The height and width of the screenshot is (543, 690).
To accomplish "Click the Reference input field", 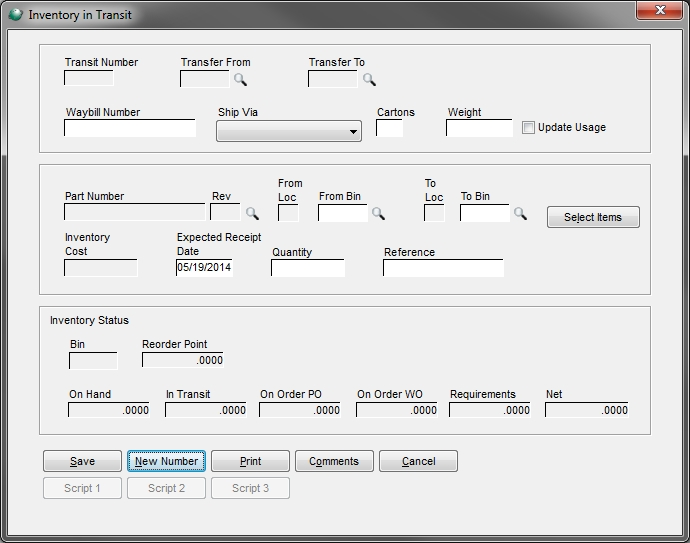I will pyautogui.click(x=444, y=268).
